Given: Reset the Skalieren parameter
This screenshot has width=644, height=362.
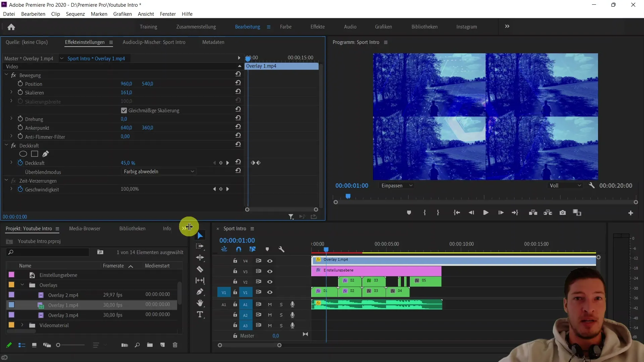Looking at the screenshot, I should pos(238,91).
